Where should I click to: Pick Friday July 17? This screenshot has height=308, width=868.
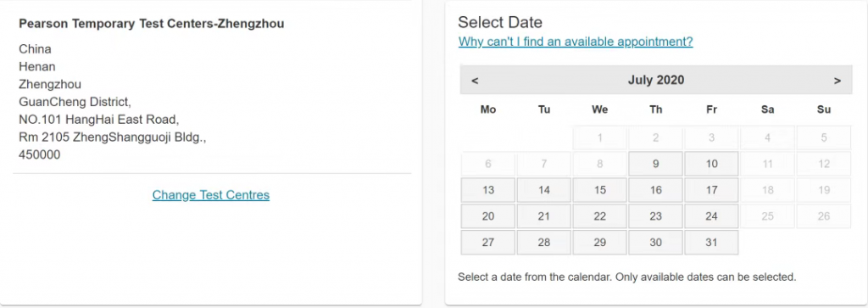pyautogui.click(x=711, y=190)
